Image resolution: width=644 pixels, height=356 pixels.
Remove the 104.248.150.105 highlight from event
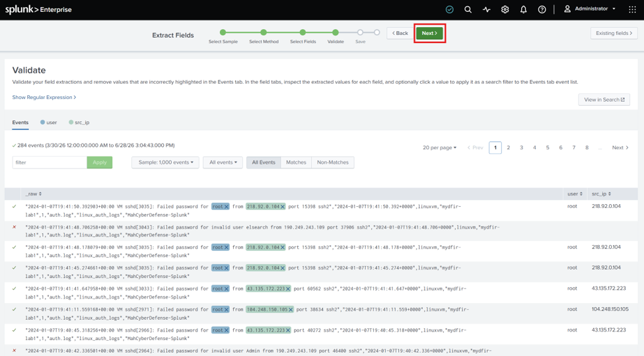pos(291,310)
